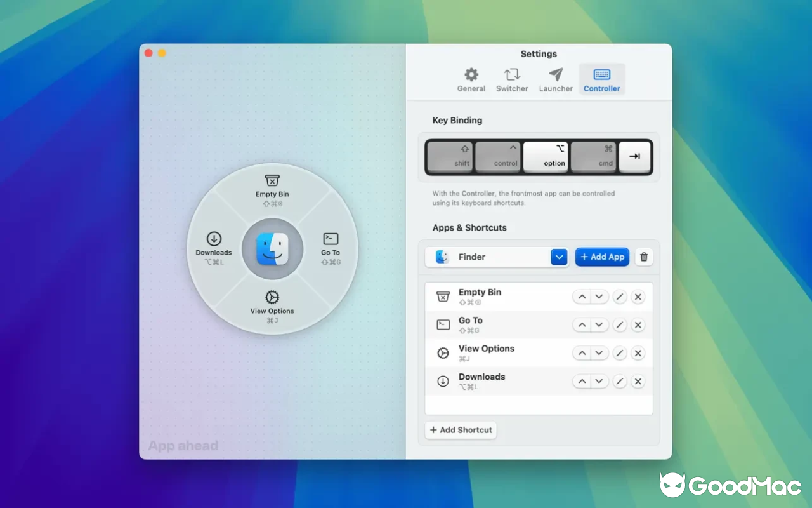Open the Switcher settings tab
The width and height of the screenshot is (812, 508).
click(512, 78)
